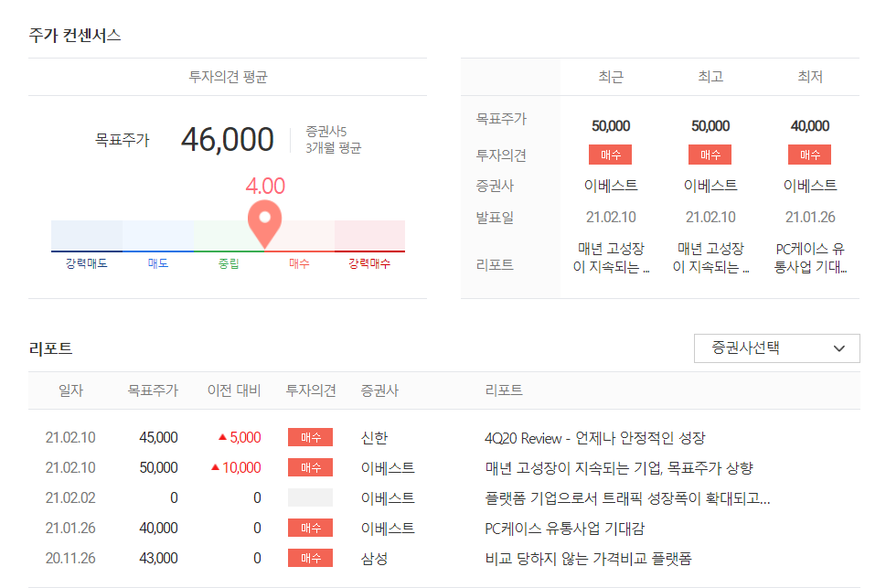This screenshot has height=588, width=886.
Task: Click the empty opinion badge in 21.02.02 row
Action: (310, 497)
